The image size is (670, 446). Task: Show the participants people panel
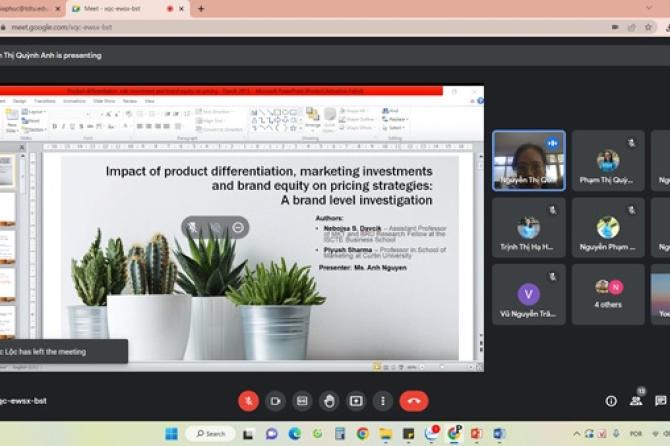click(x=636, y=401)
